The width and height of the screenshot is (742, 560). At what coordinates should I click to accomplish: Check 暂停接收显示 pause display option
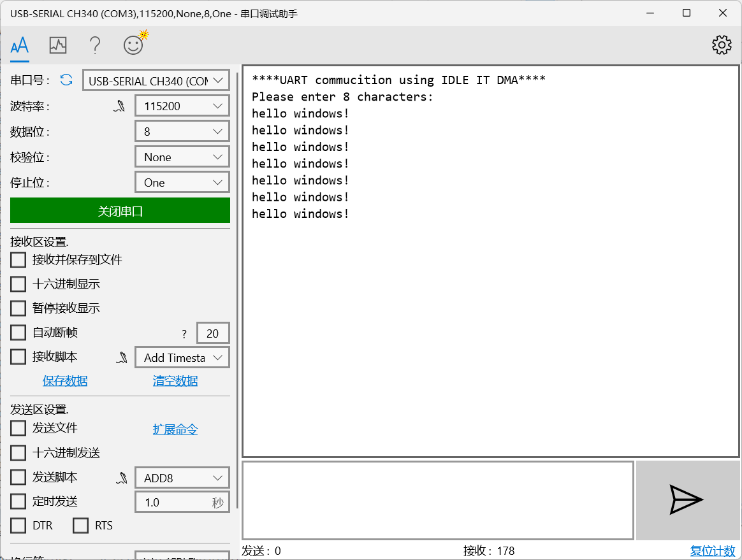point(18,308)
